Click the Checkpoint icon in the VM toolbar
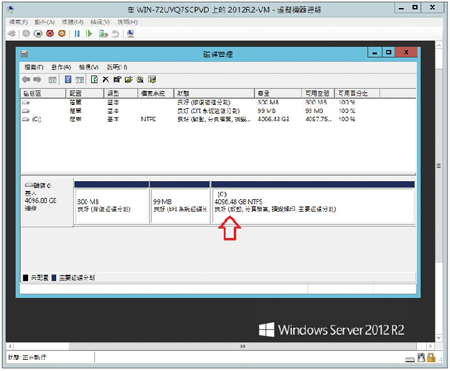 (103, 33)
